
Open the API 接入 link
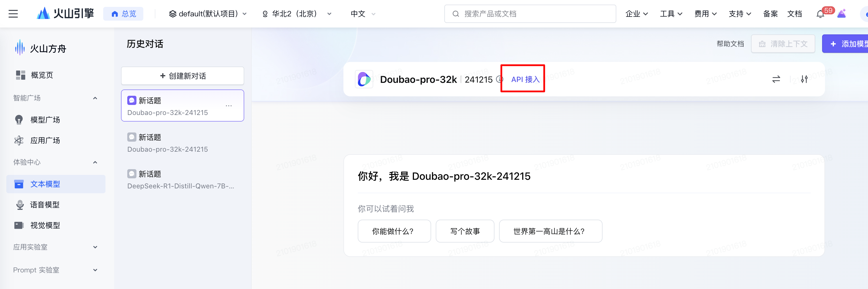pyautogui.click(x=525, y=79)
